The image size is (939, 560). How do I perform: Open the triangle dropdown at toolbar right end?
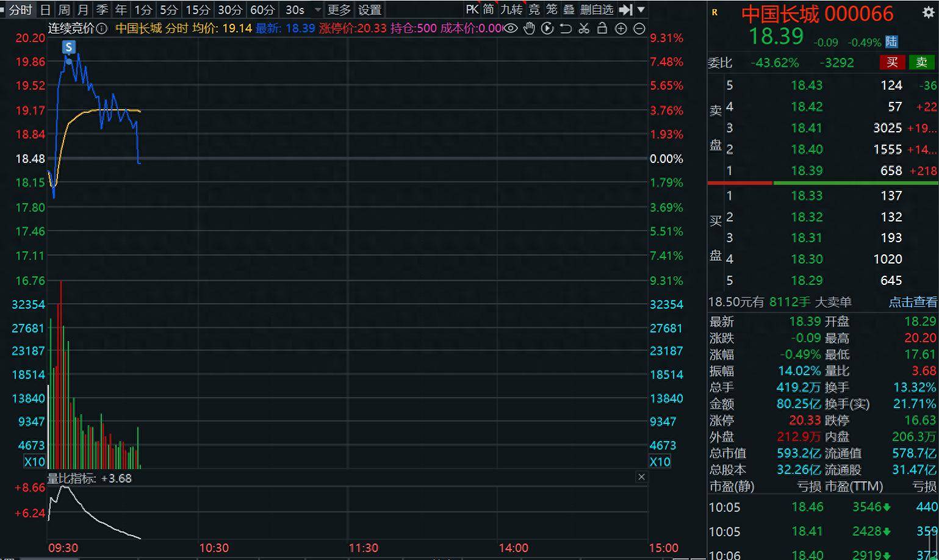pos(641,10)
